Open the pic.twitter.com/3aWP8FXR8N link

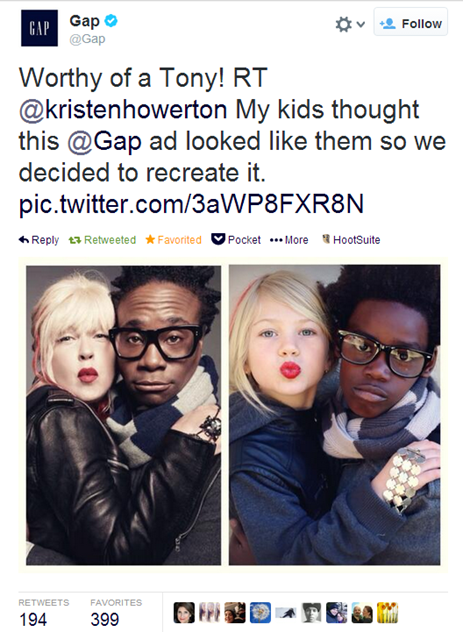[x=191, y=204]
